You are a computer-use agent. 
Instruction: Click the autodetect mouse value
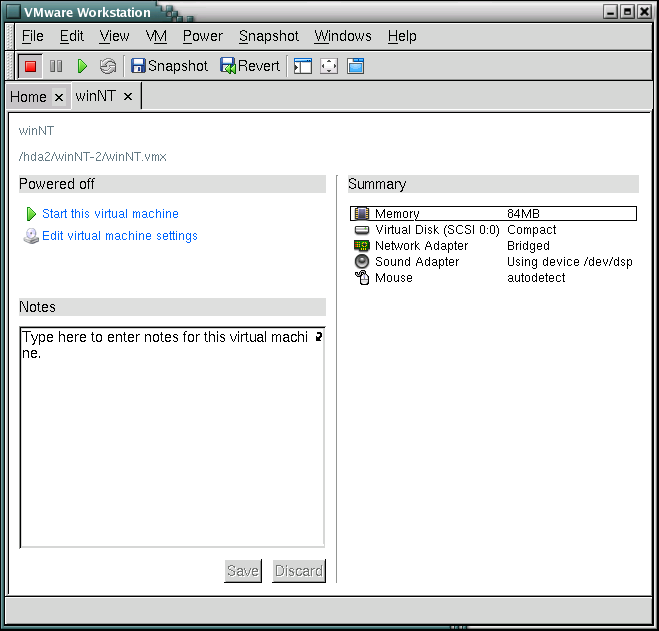tap(536, 278)
